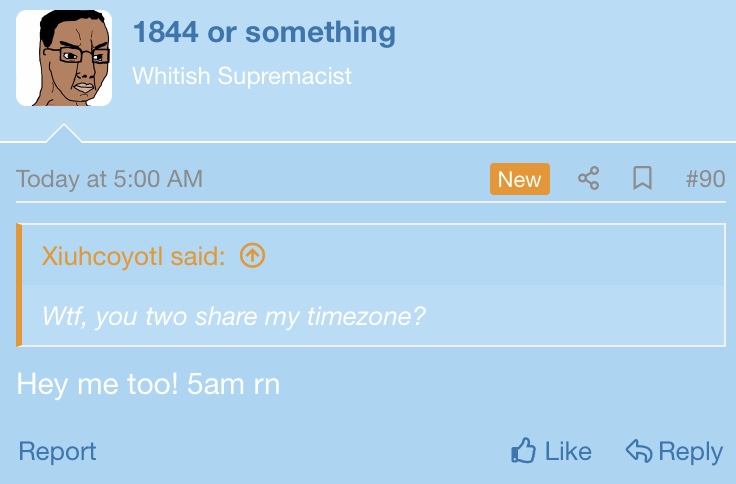Open the user's avatar image

(64, 58)
